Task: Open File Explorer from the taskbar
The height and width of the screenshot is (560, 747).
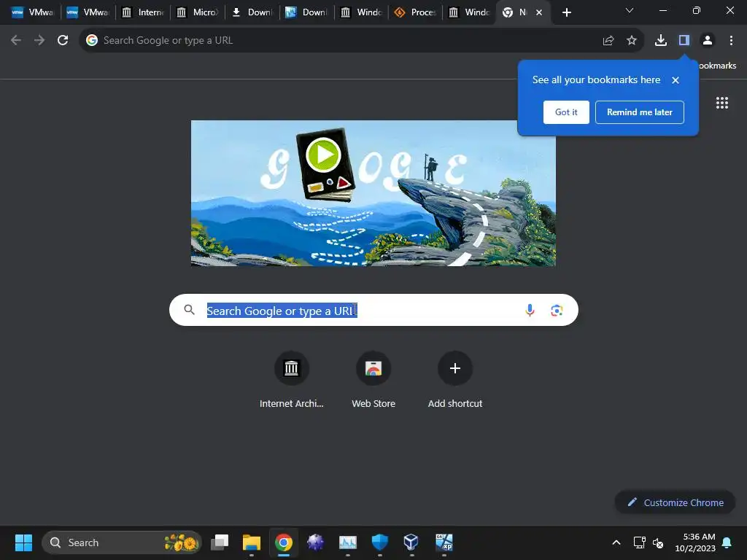Action: pos(252,542)
